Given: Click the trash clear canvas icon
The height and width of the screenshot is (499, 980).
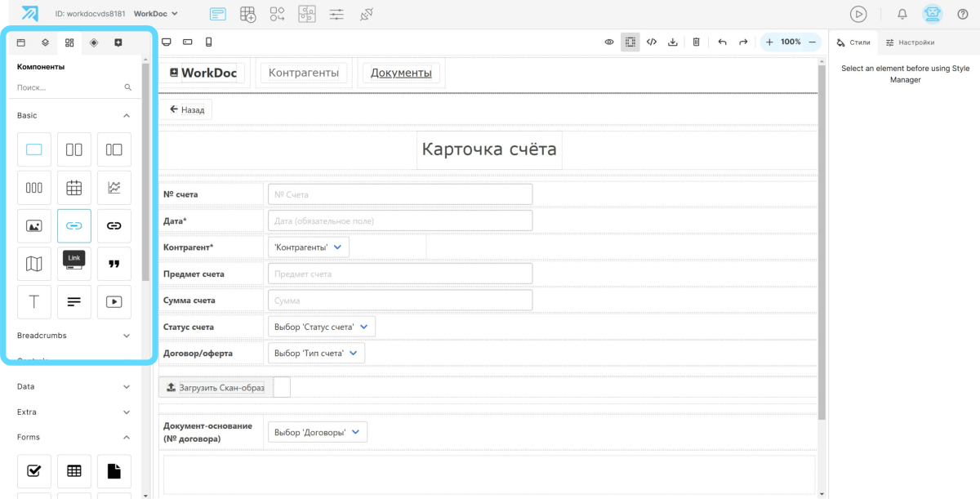Looking at the screenshot, I should click(696, 42).
